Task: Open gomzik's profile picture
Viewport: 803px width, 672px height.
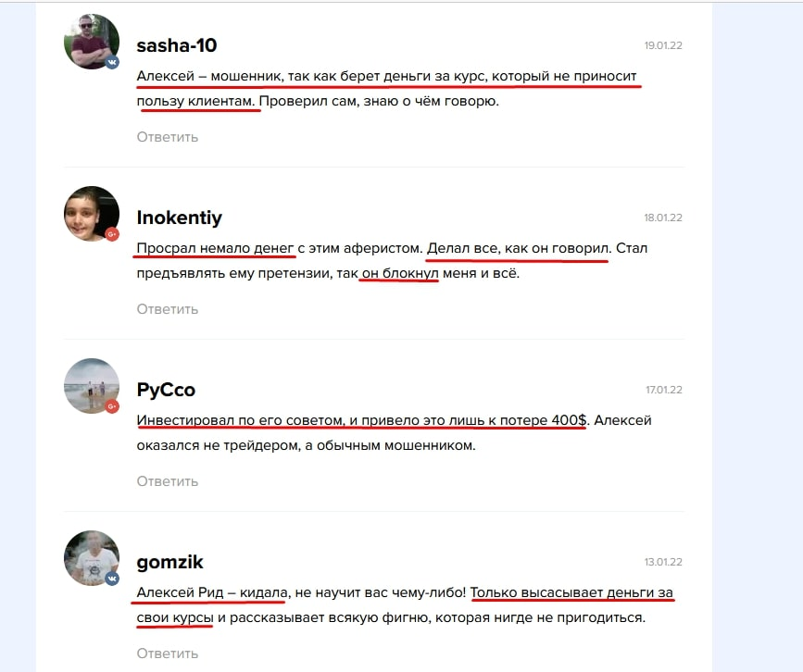Action: [92, 558]
